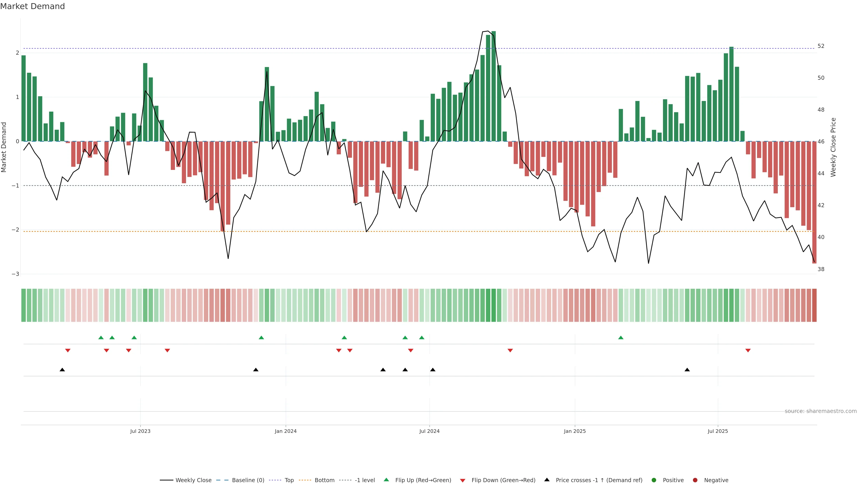The width and height of the screenshot is (868, 488).
Task: Click the green Positive legend dot
Action: [x=654, y=480]
